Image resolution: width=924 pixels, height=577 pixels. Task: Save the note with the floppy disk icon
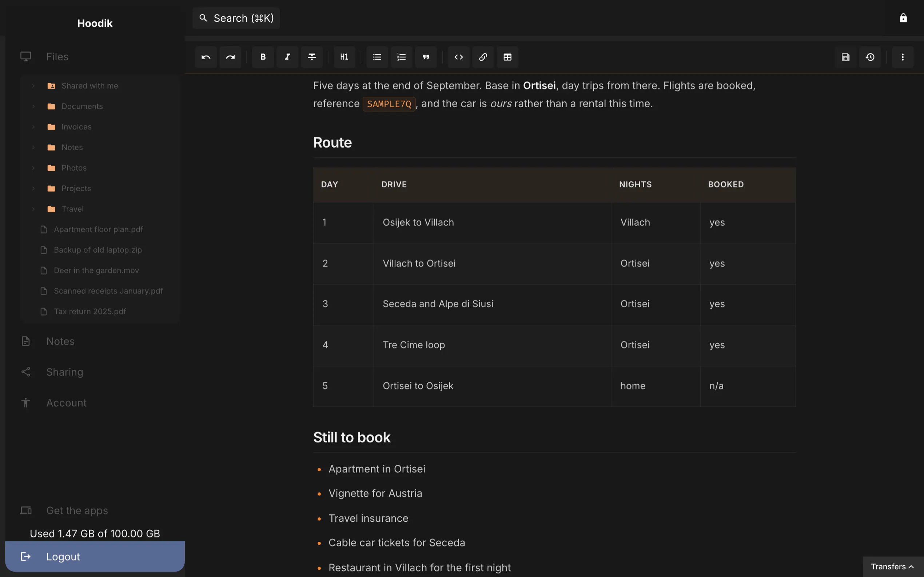pos(846,57)
